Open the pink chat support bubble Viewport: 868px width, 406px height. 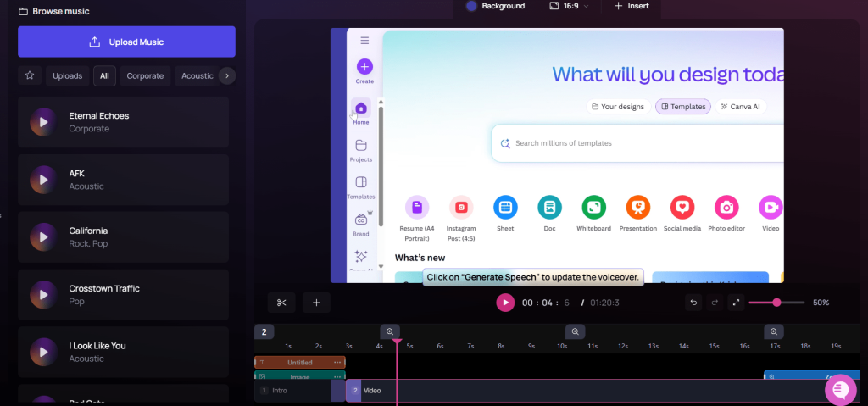point(840,389)
